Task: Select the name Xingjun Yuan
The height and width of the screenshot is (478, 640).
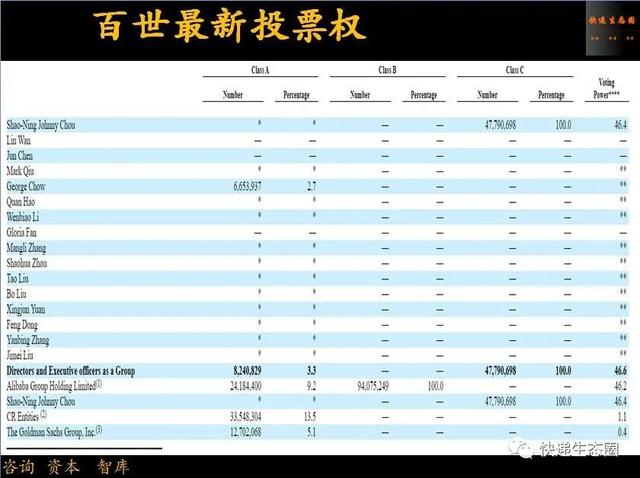Action: click(x=26, y=309)
